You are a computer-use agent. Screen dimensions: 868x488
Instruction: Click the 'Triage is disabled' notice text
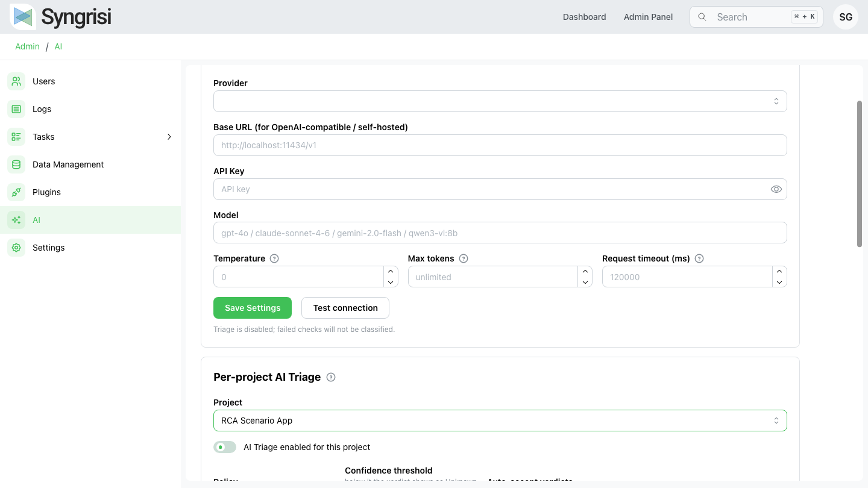coord(304,330)
